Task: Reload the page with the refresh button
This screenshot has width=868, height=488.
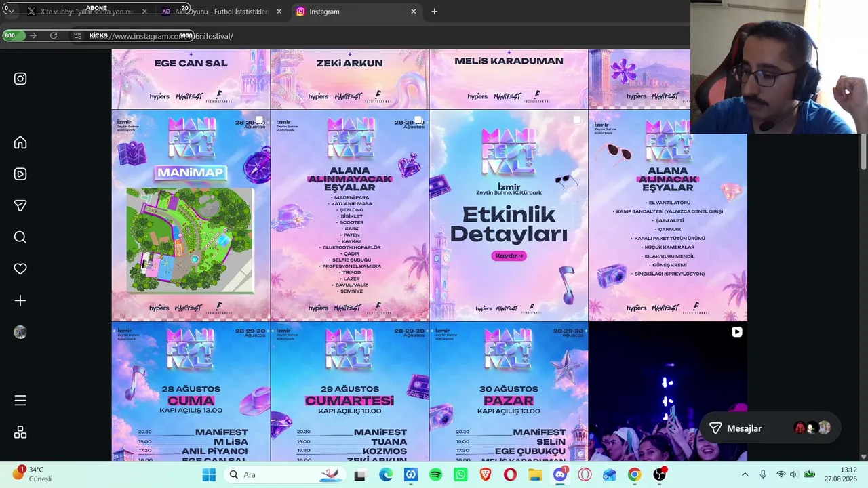Action: [x=54, y=35]
